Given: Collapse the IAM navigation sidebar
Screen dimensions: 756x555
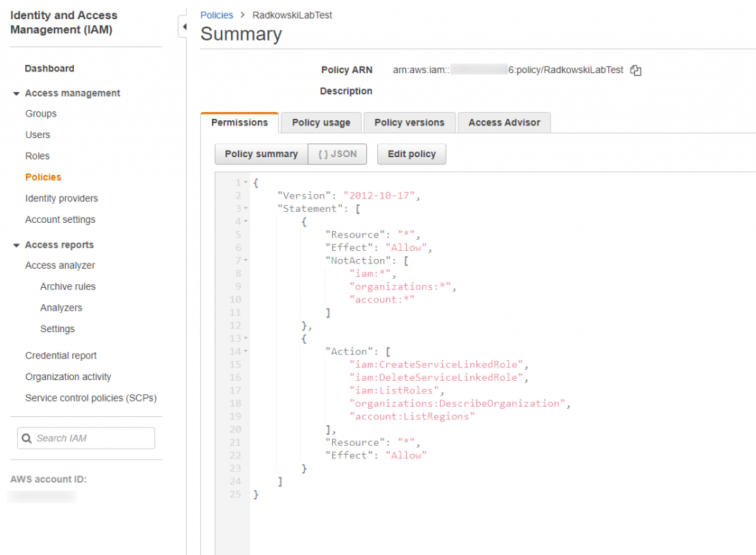Looking at the screenshot, I should coord(184,27).
